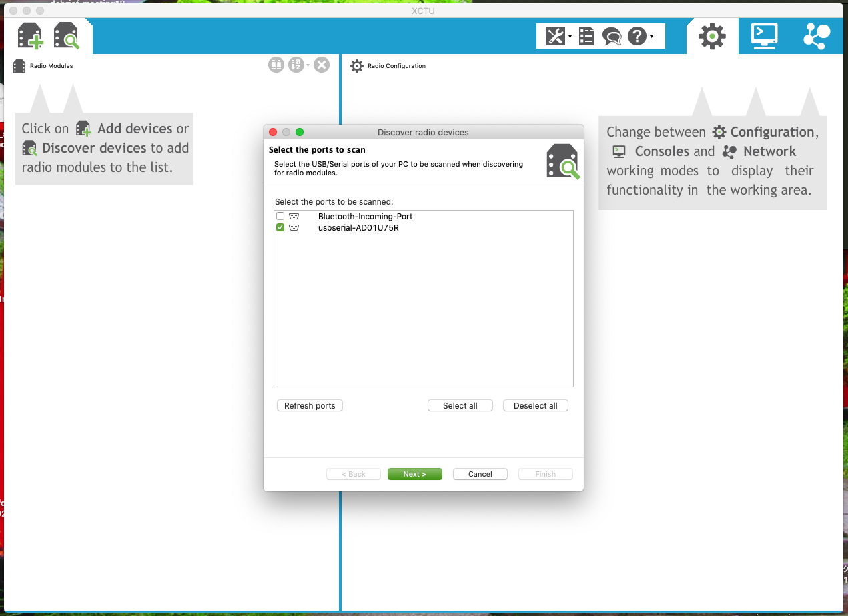Screen dimensions: 848x616
Task: Click the serial port icon beside Bluetooth-Incoming-Port
Action: (x=294, y=216)
